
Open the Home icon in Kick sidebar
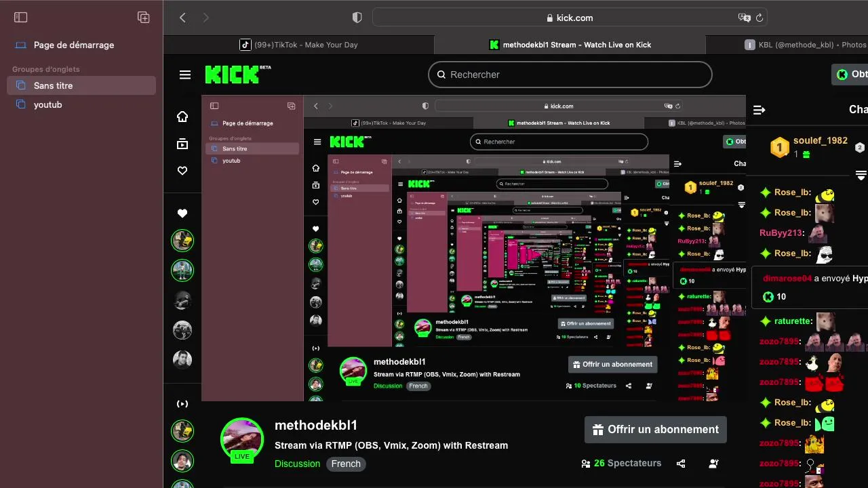[182, 117]
